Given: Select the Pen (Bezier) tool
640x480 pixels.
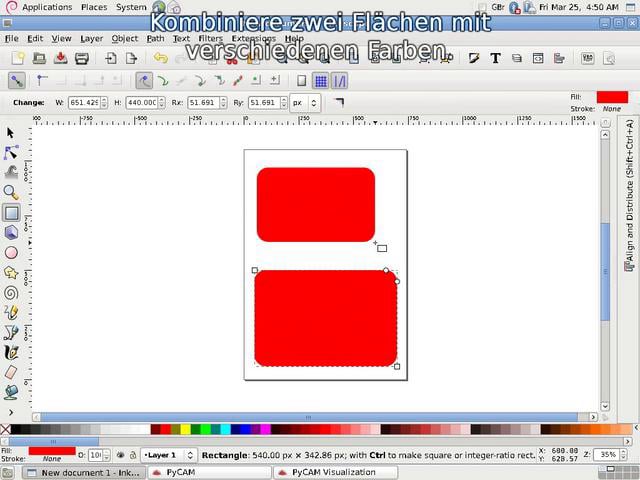Looking at the screenshot, I should 11,333.
